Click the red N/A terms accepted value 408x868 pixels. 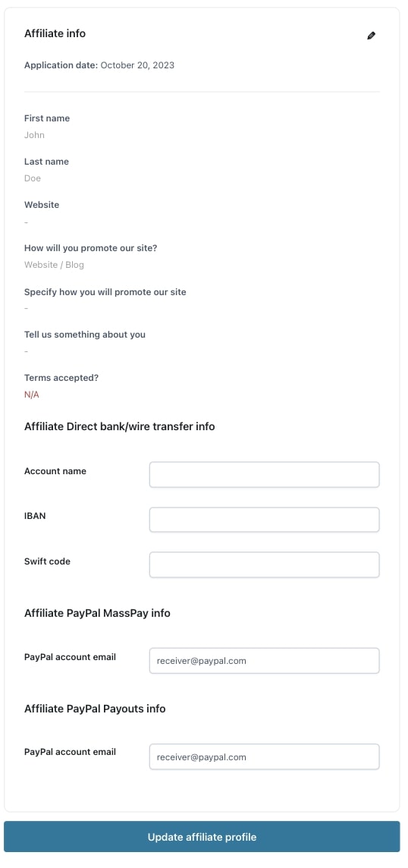[32, 395]
